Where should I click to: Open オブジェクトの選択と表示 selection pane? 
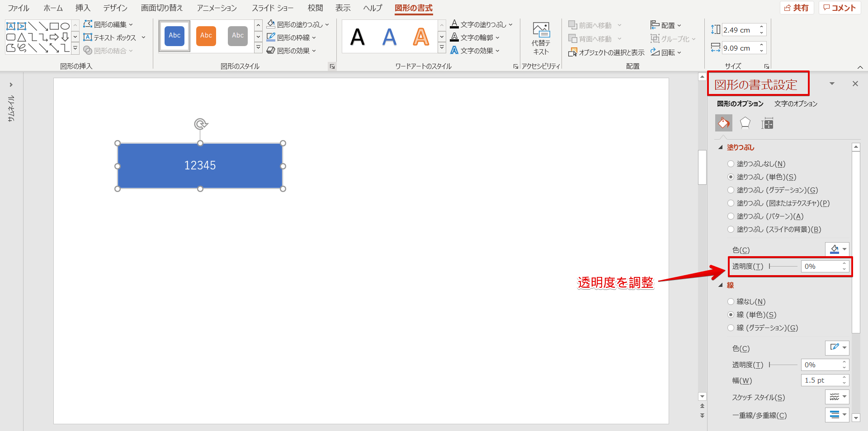pos(606,52)
